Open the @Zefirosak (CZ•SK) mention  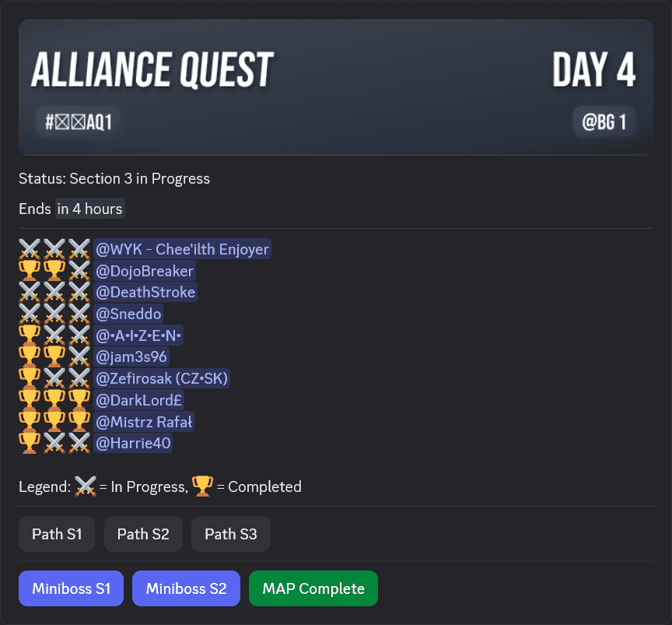tap(162, 378)
